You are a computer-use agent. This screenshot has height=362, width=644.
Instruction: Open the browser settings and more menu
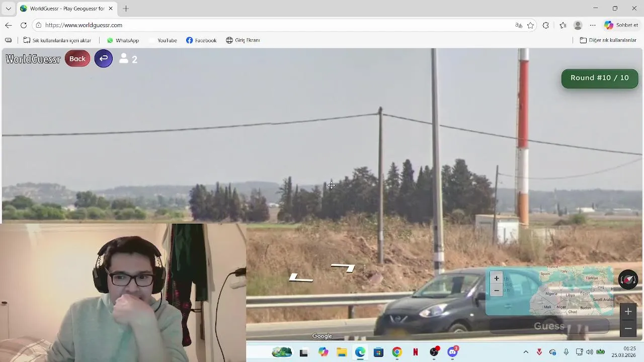(593, 25)
